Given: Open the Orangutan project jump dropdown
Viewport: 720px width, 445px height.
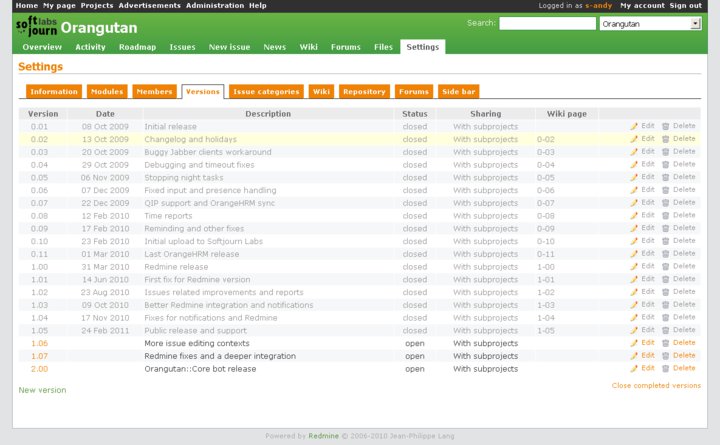Looking at the screenshot, I should click(x=650, y=24).
